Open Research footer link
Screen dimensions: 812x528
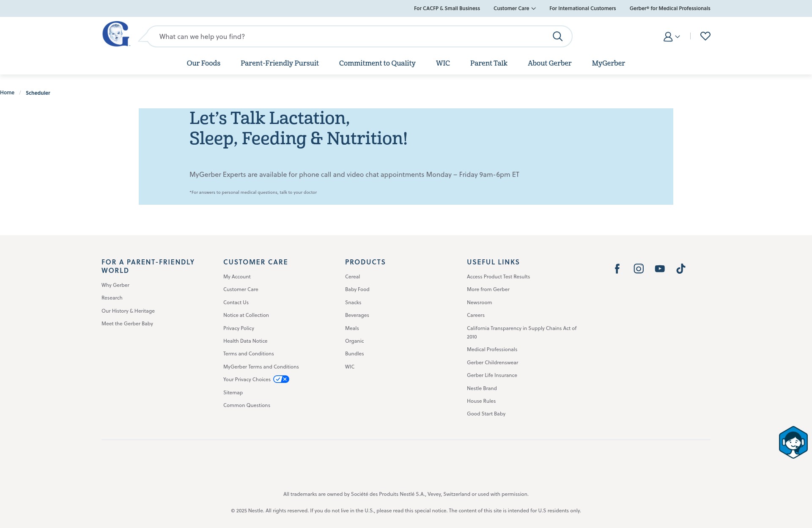pos(112,298)
